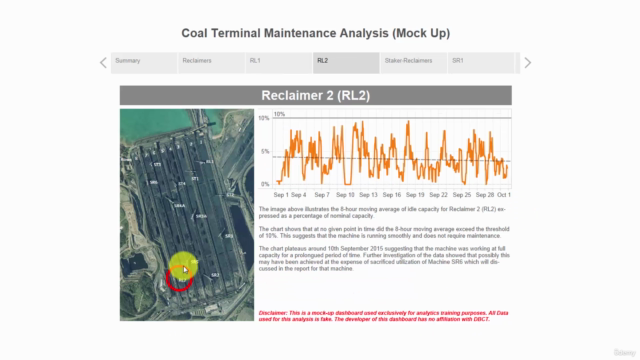Click the SR3 machine label on map
Screen dimensions: 640x360
click(x=229, y=236)
